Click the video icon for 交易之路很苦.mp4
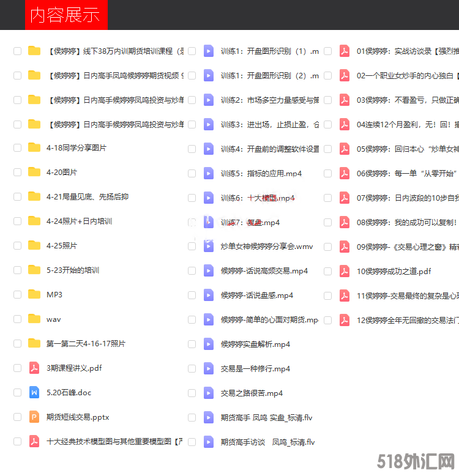The width and height of the screenshot is (459, 476). click(209, 393)
